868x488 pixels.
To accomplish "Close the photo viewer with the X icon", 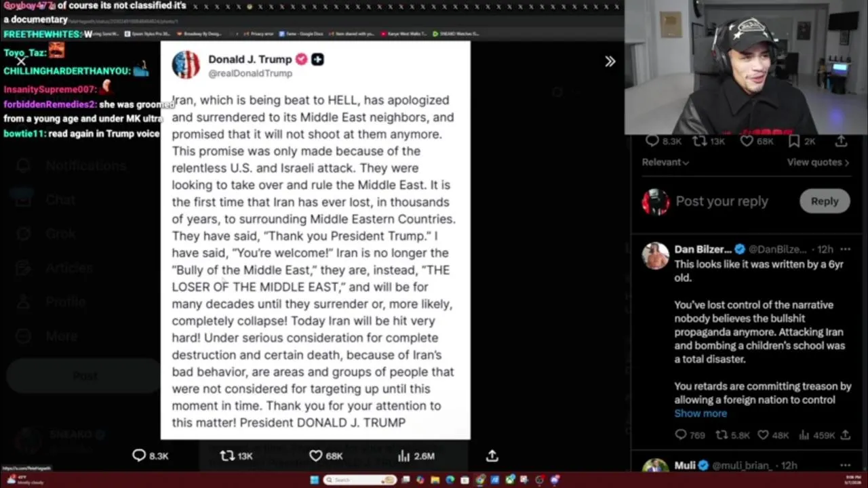I will pos(21,61).
